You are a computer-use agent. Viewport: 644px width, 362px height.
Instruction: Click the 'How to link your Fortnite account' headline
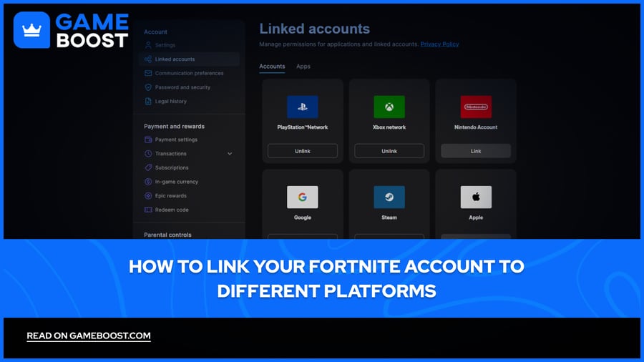click(x=326, y=279)
